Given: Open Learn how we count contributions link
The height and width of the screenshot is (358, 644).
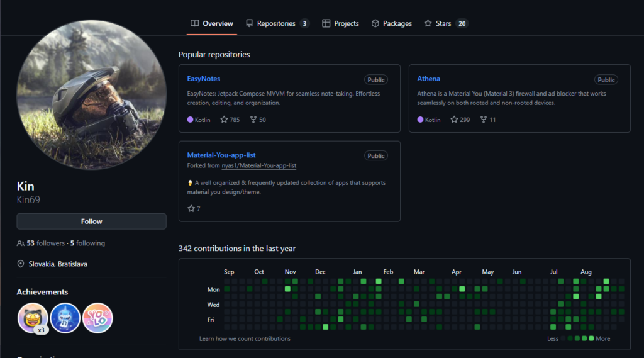Looking at the screenshot, I should point(245,338).
